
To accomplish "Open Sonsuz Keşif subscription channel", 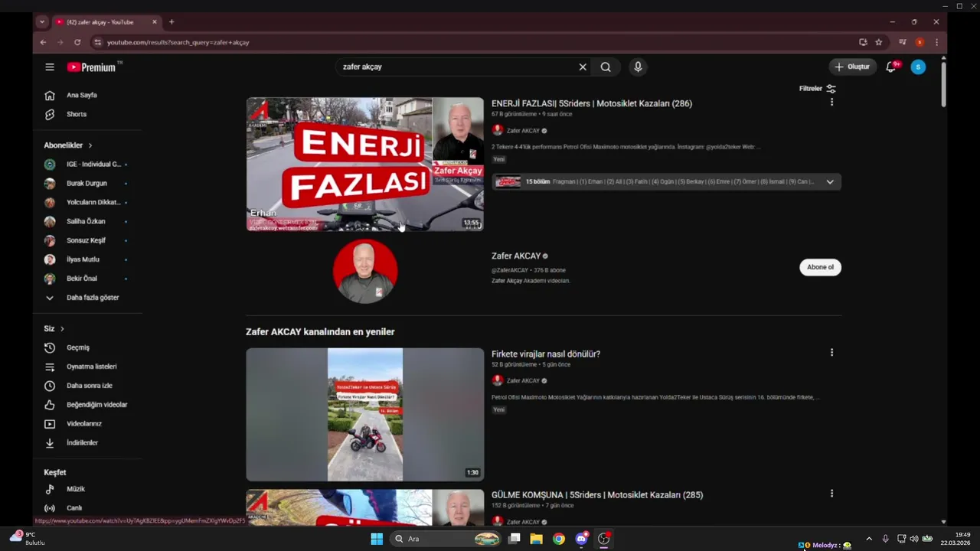I will pyautogui.click(x=87, y=240).
